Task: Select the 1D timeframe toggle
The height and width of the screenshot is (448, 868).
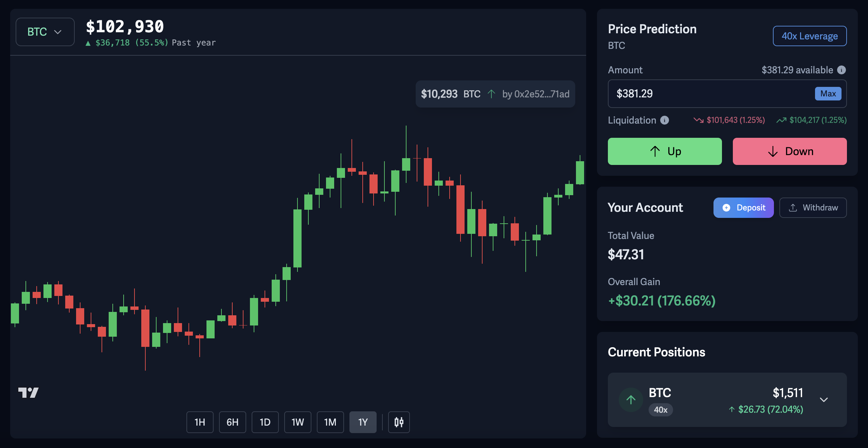Action: (265, 422)
